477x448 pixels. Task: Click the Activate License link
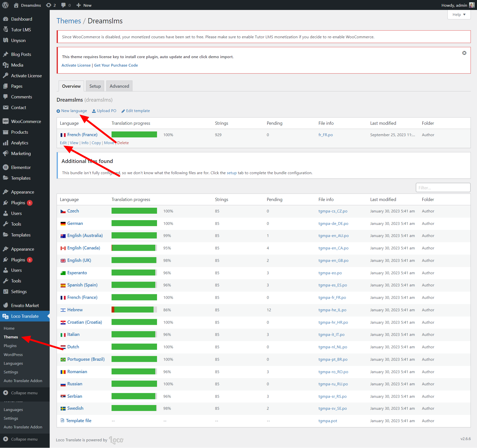click(x=76, y=65)
